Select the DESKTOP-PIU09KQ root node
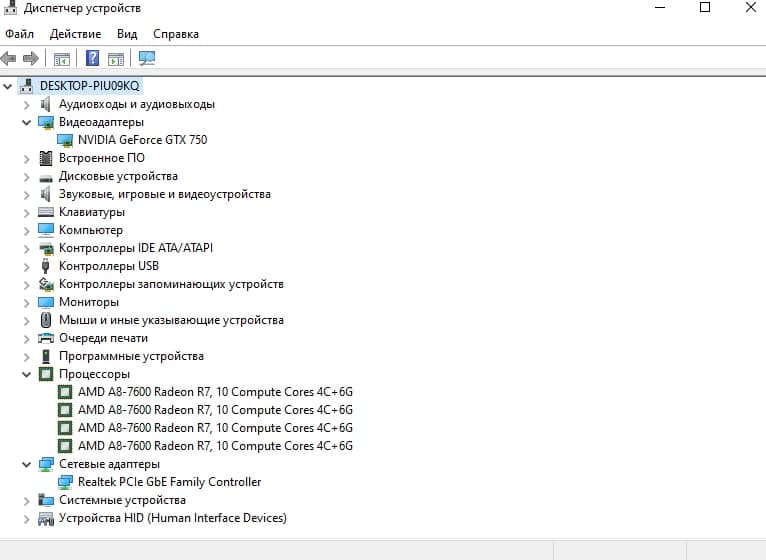Image resolution: width=766 pixels, height=560 pixels. (x=89, y=86)
